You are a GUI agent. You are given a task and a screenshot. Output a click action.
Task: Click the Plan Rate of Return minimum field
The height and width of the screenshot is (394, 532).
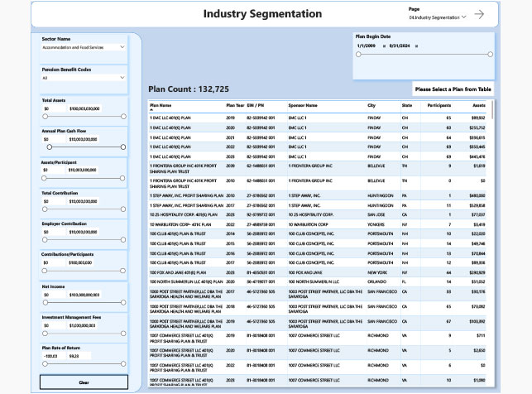coord(53,356)
